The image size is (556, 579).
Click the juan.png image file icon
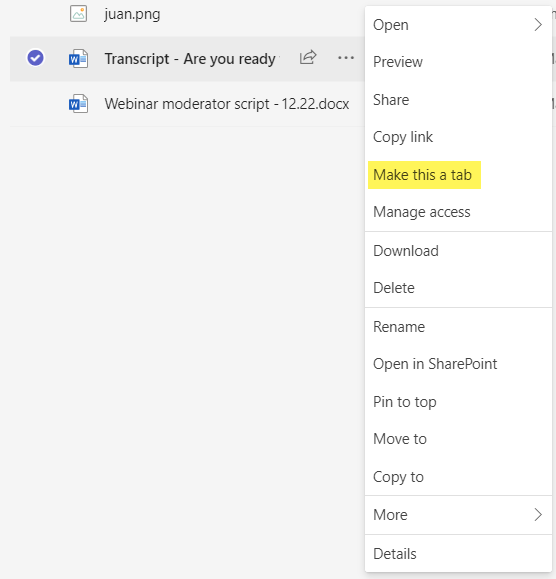(78, 14)
